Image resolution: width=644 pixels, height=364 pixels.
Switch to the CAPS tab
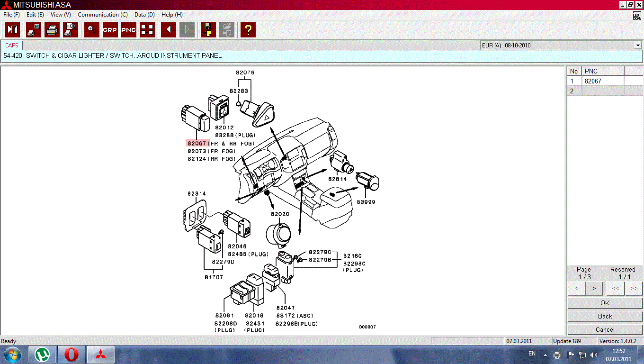pos(12,45)
